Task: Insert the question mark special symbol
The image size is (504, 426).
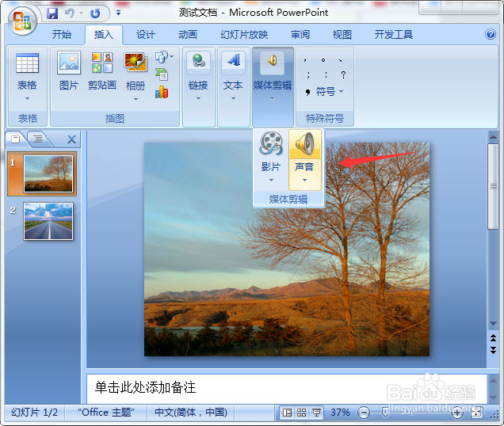Action: pyautogui.click(x=343, y=74)
